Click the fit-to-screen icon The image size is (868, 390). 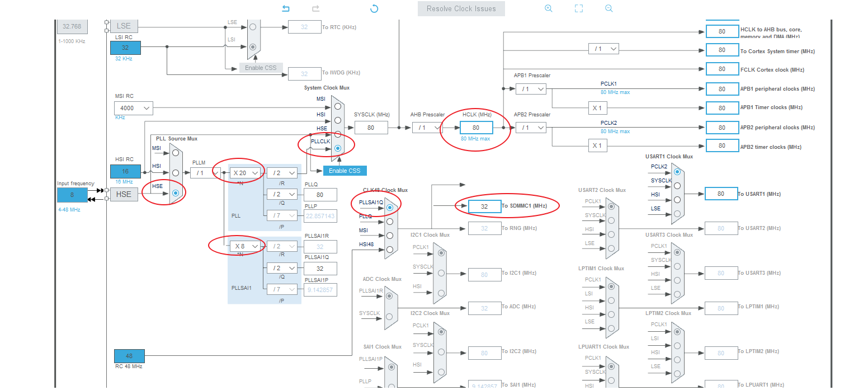tap(579, 8)
